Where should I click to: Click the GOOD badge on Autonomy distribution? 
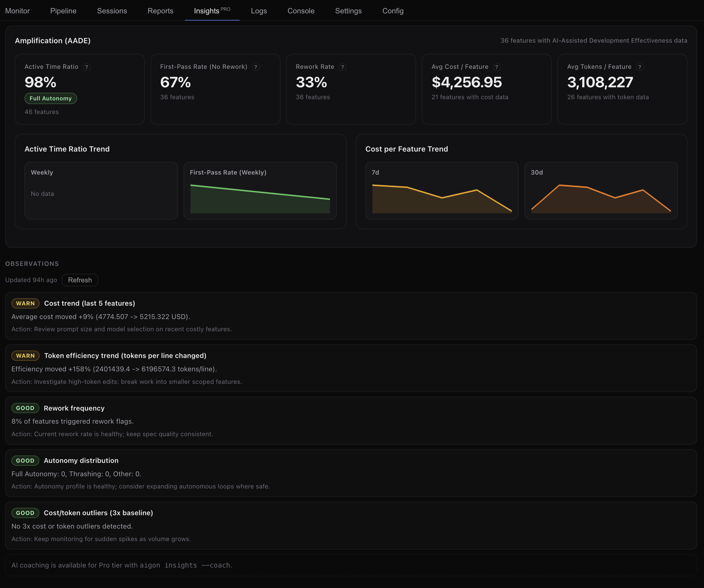(x=25, y=460)
